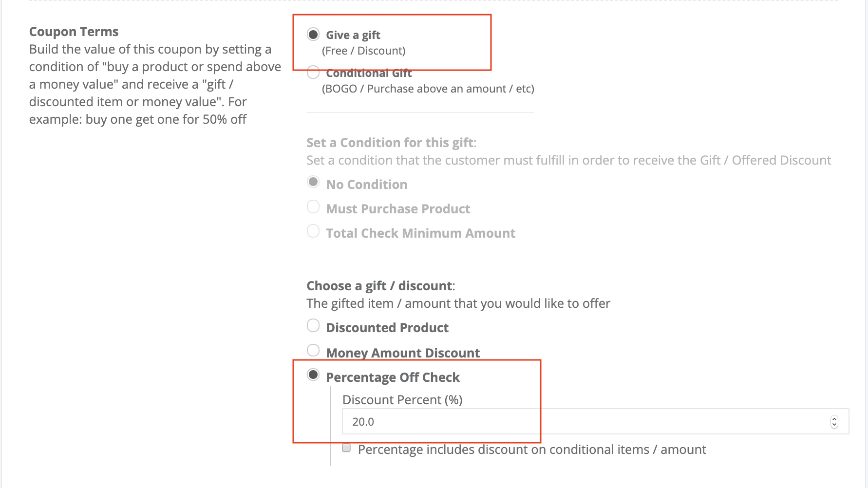Click the "Percentage includes discount" checkbox label text
The image size is (868, 488).
click(532, 450)
